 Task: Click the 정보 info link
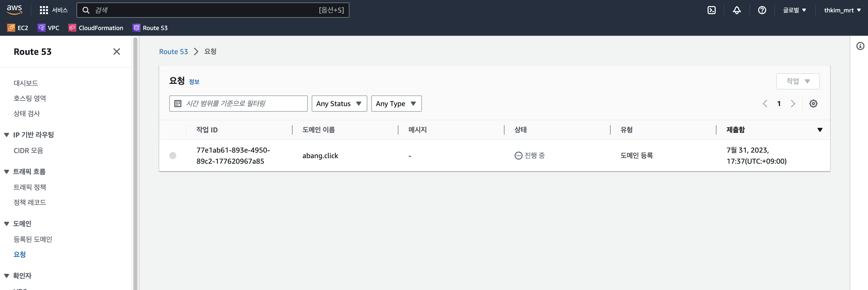tap(194, 82)
